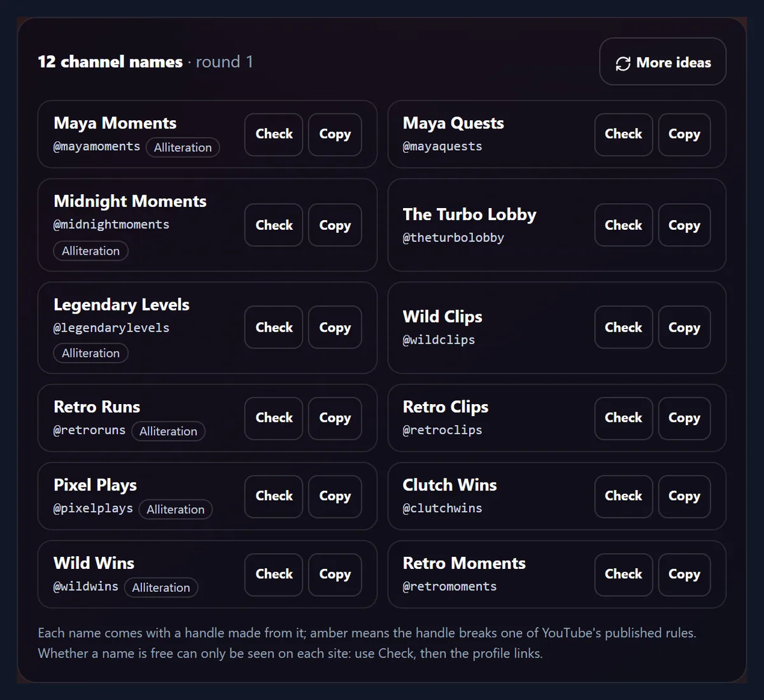Click the '12 channel names' heading

[x=110, y=62]
